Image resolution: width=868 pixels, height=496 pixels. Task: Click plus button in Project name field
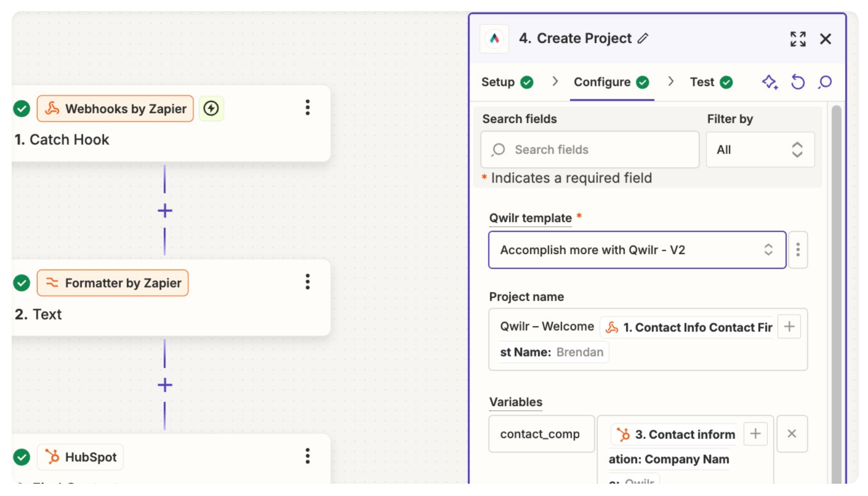pyautogui.click(x=789, y=327)
